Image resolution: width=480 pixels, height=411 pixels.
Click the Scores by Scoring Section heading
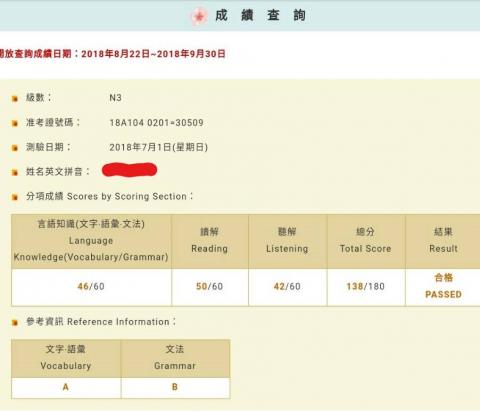[110, 196]
